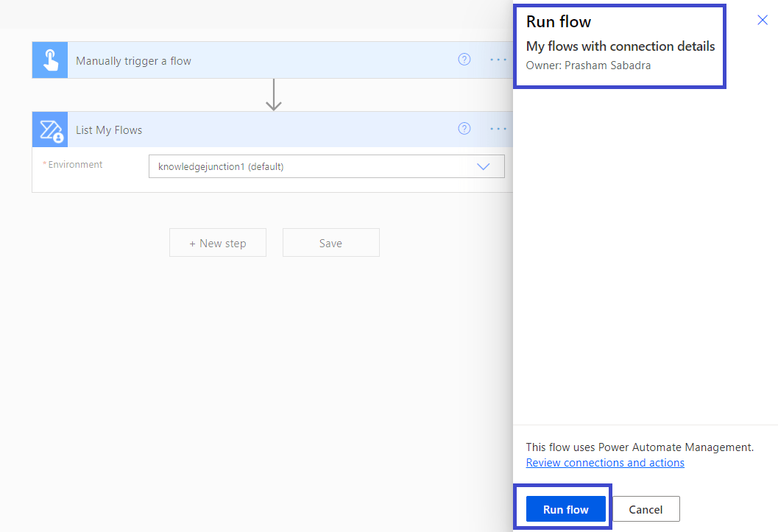Image resolution: width=778 pixels, height=532 pixels.
Task: Add a new step to the flow
Action: (218, 243)
